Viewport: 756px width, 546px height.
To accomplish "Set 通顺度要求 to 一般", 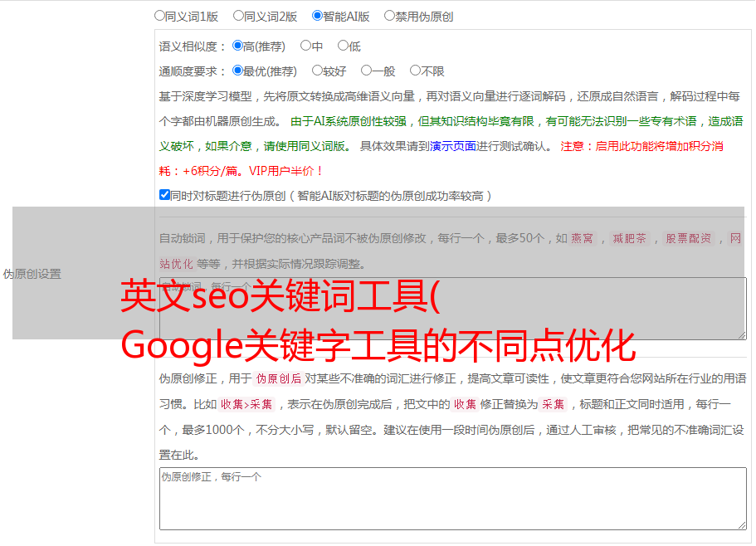I will 367,71.
